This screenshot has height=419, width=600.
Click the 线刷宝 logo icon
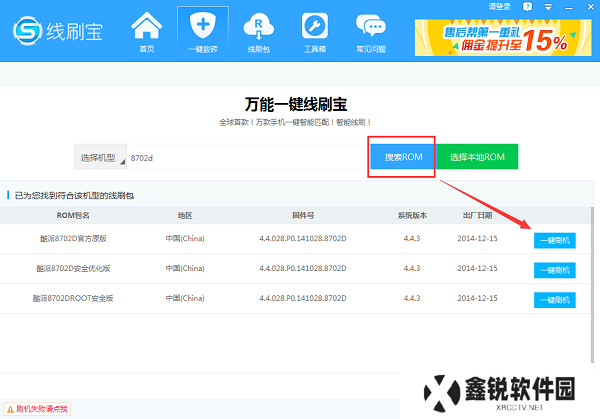[x=27, y=31]
